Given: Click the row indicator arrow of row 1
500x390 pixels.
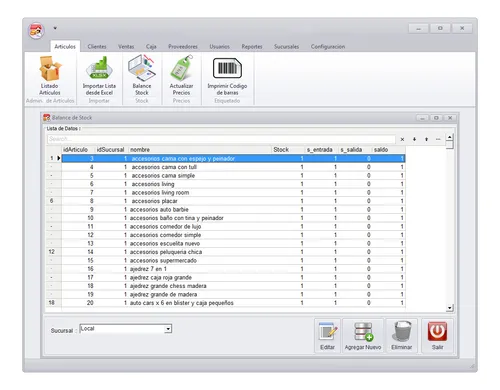Looking at the screenshot, I should [59, 158].
